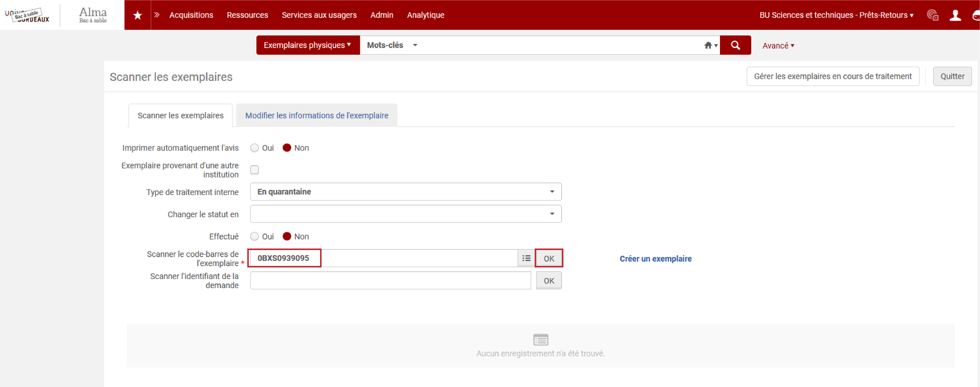Click the Université de Bordeaux logo
Viewport: 980px width, 387px height.
coord(27,15)
